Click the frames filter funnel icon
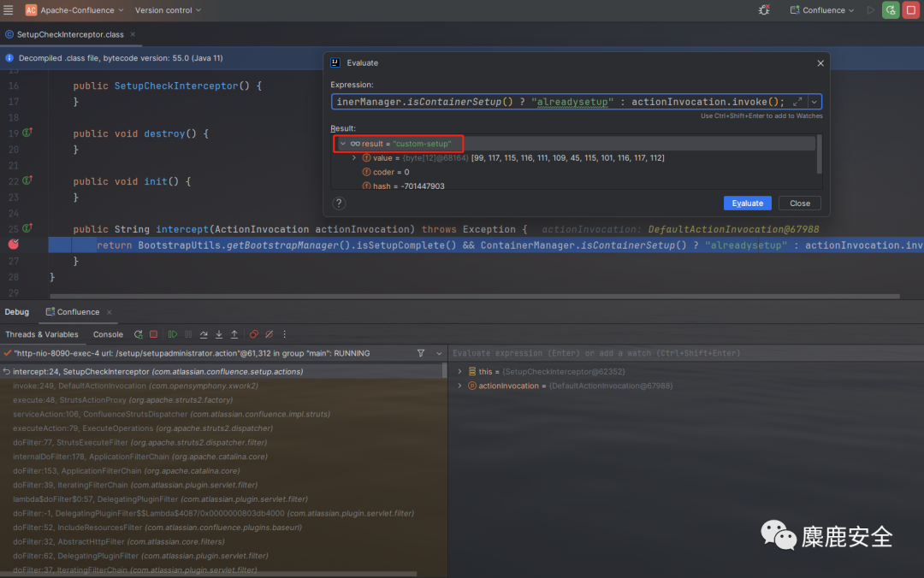 coord(421,353)
